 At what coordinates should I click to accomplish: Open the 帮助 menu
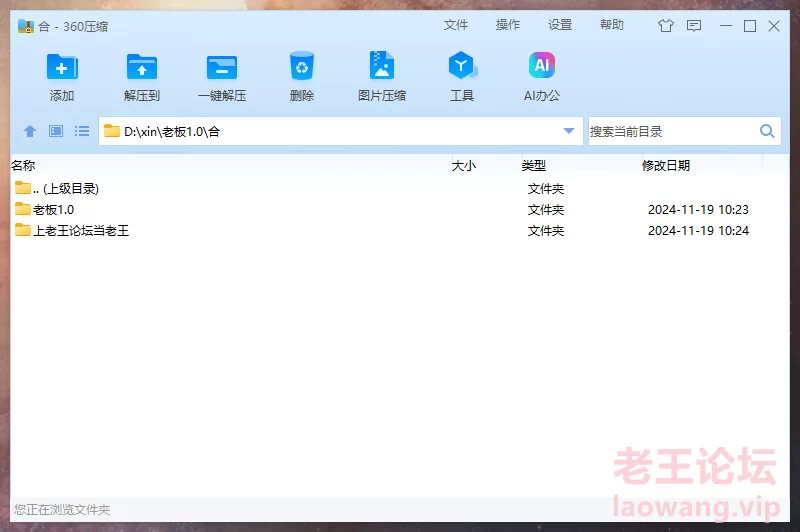(x=612, y=25)
